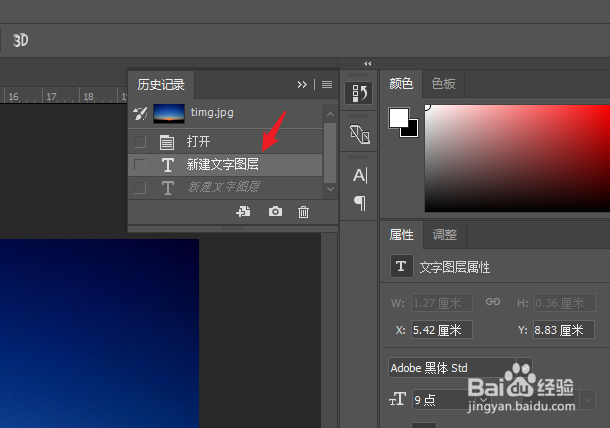Viewport: 610px width, 428px height.
Task: Click history scrollbar down arrow
Action: 330,189
